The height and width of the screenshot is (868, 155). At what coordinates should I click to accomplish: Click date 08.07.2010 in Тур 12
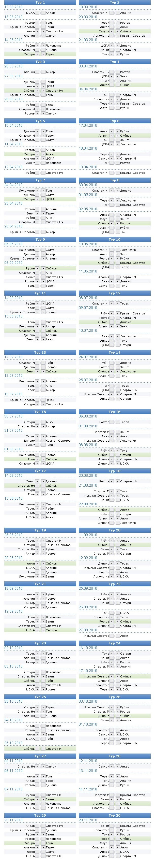click(x=88, y=298)
